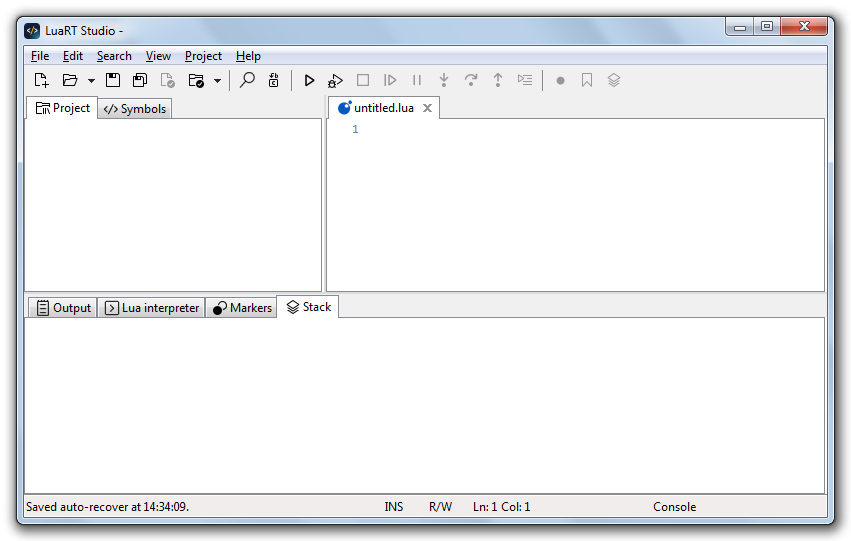This screenshot has width=851, height=541.
Task: Select the Stack tab
Action: [x=308, y=307]
